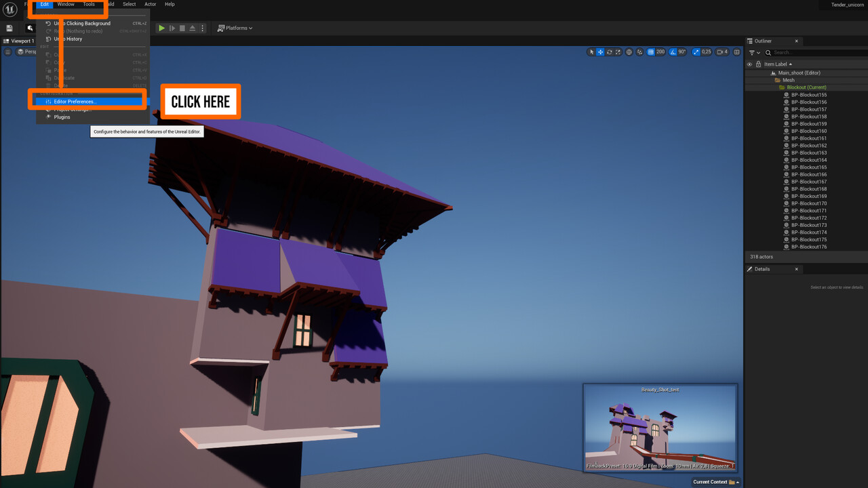Open grid snap value 200 dropdown
The width and height of the screenshot is (868, 488).
(660, 52)
